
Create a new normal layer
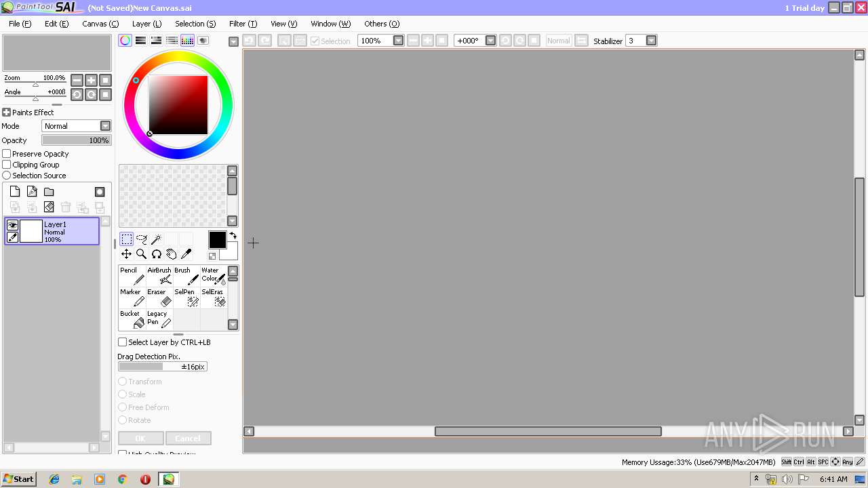click(15, 192)
